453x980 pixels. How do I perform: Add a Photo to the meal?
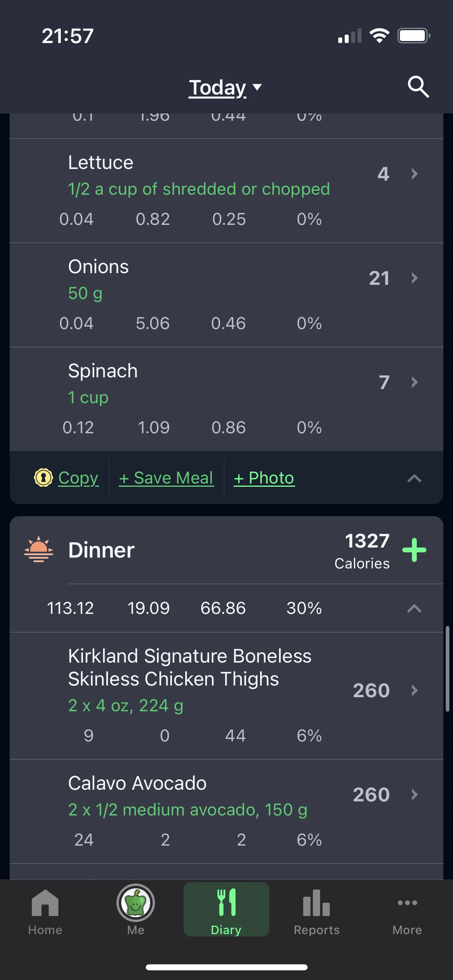point(264,478)
